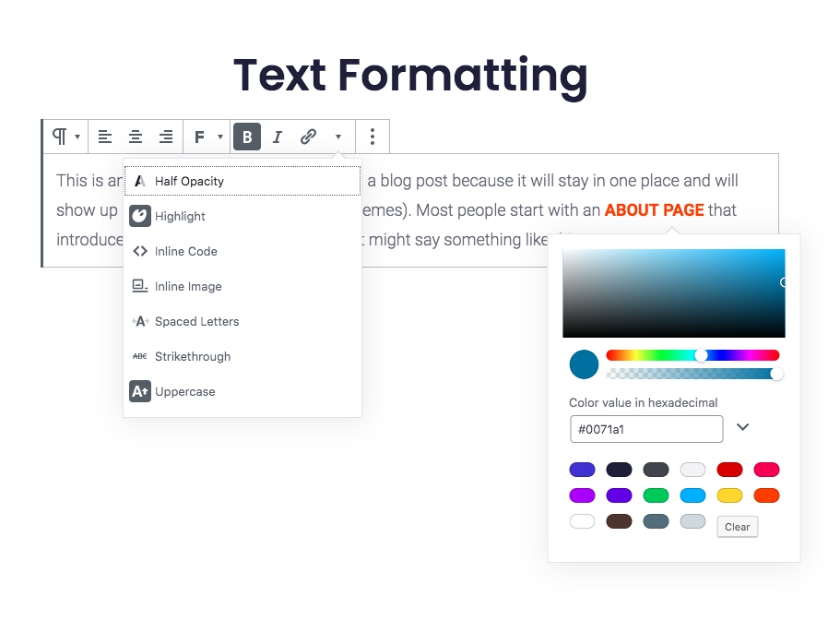Clear the selected color

(x=737, y=527)
